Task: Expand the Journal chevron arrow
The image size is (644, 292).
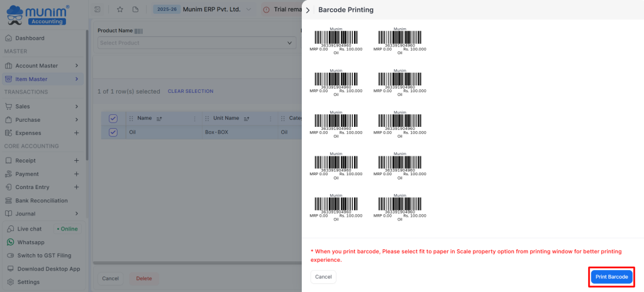Action: 77,214
